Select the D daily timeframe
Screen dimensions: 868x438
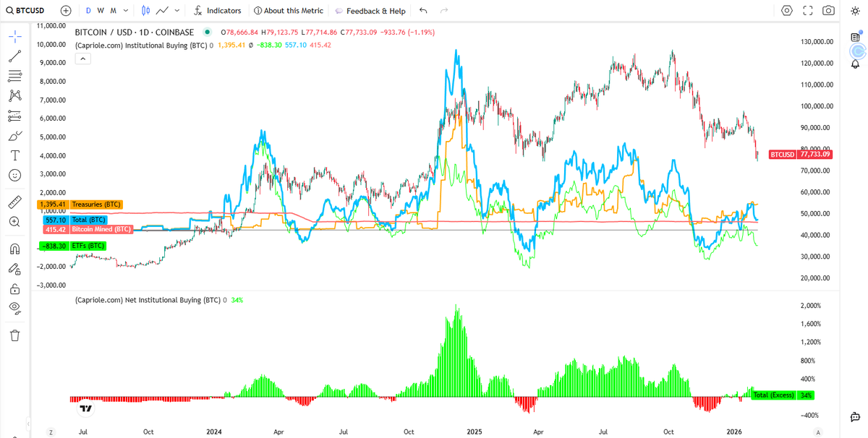(88, 11)
